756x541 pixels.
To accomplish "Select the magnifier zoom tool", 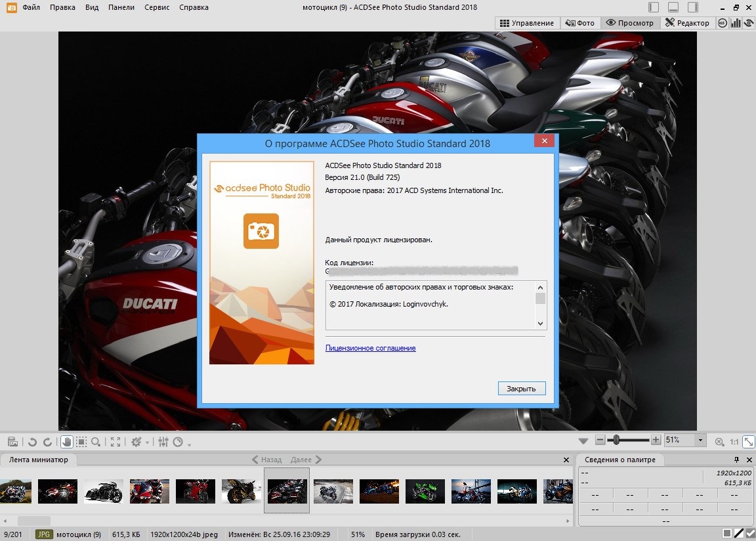I will tap(96, 443).
